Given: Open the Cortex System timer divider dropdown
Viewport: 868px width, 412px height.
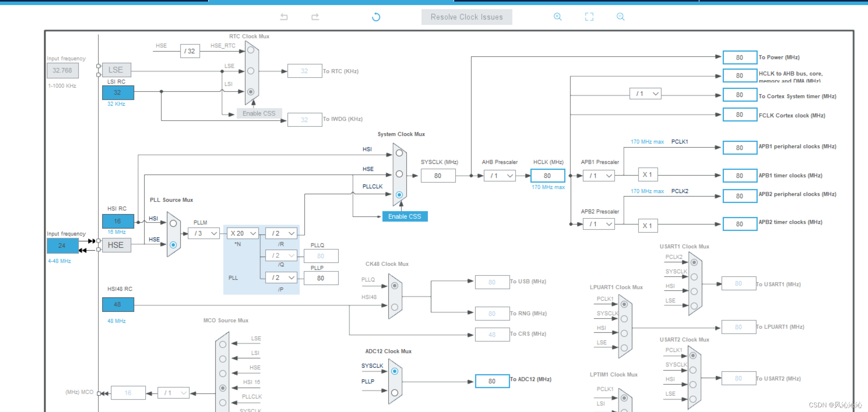Looking at the screenshot, I should tap(645, 93).
